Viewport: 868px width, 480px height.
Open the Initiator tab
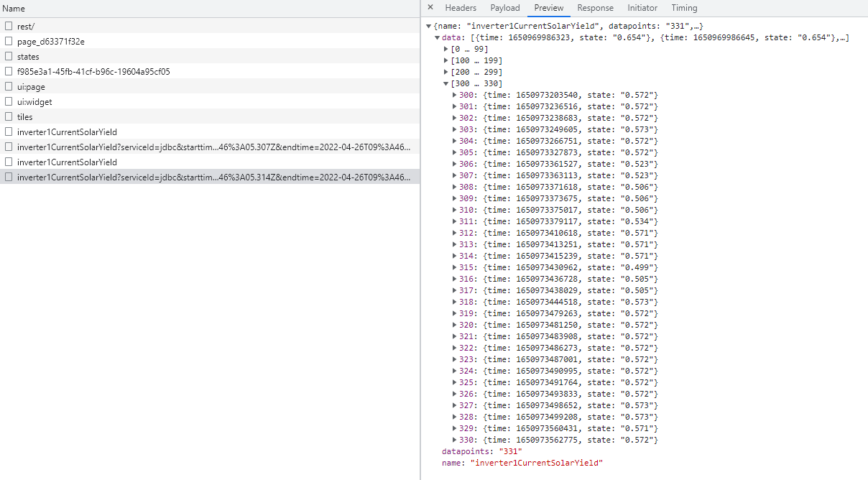pyautogui.click(x=642, y=8)
